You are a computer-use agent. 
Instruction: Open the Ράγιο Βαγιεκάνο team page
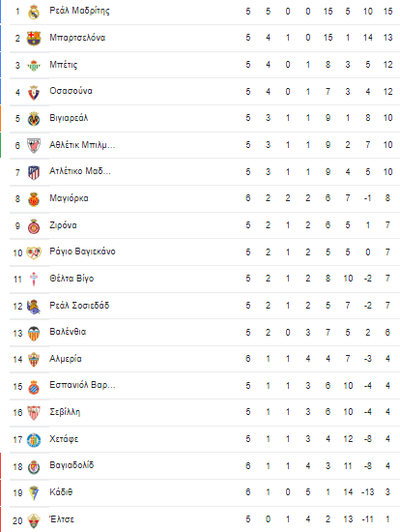click(82, 251)
